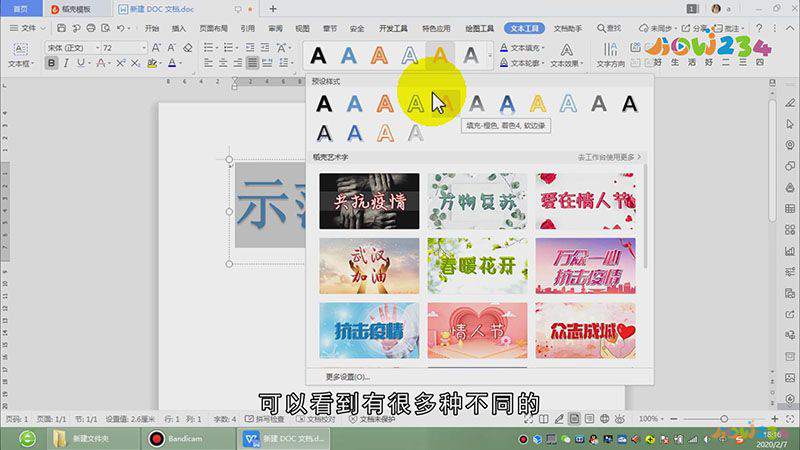Expand the bullet list dropdown arrow
The image size is (800, 450).
(217, 48)
